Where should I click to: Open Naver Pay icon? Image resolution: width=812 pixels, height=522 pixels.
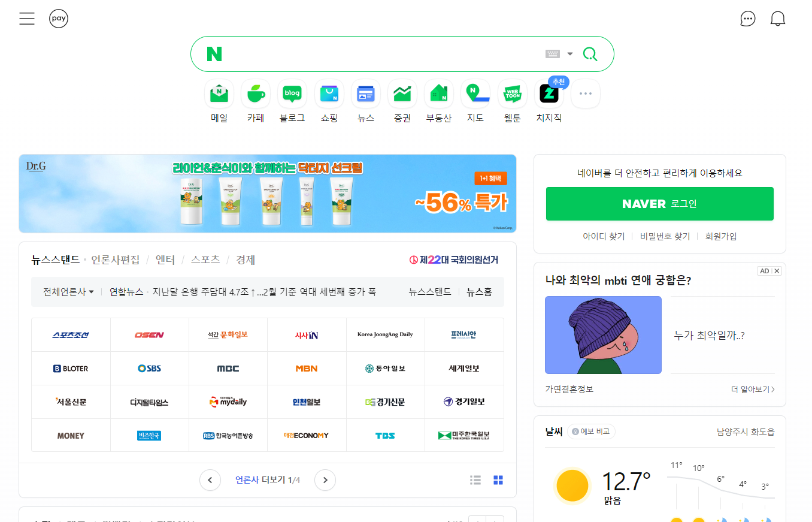[59, 19]
